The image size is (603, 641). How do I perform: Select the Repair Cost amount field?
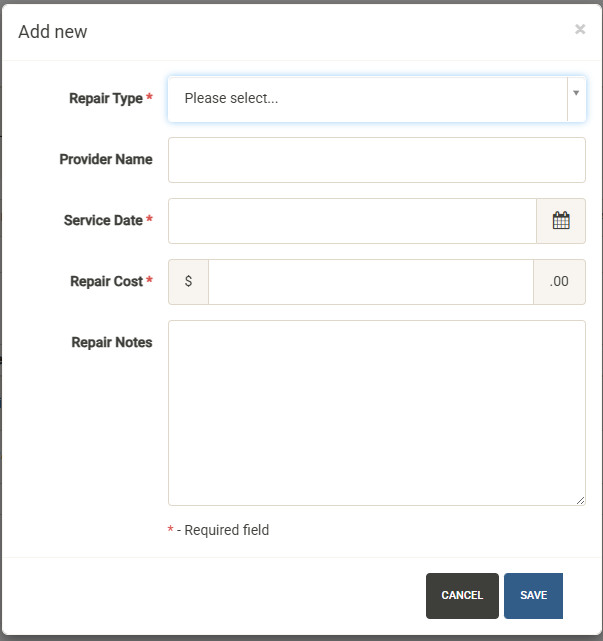coord(370,282)
